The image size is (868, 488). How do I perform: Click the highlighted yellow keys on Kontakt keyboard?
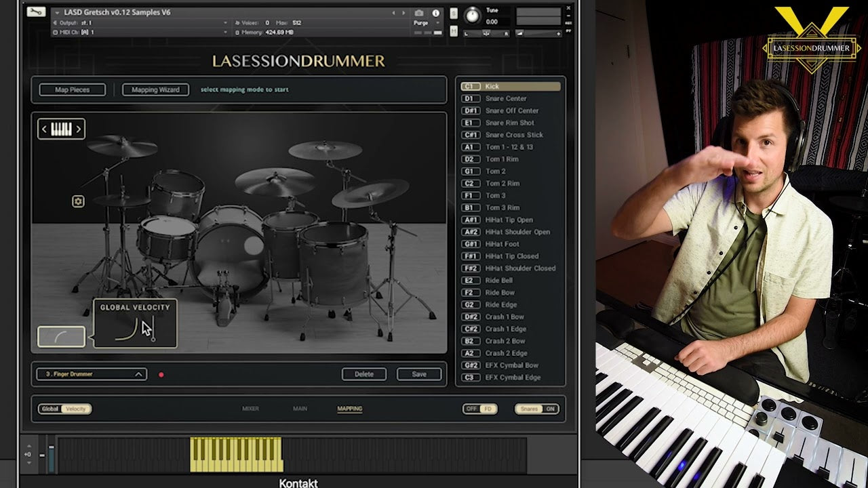click(236, 454)
